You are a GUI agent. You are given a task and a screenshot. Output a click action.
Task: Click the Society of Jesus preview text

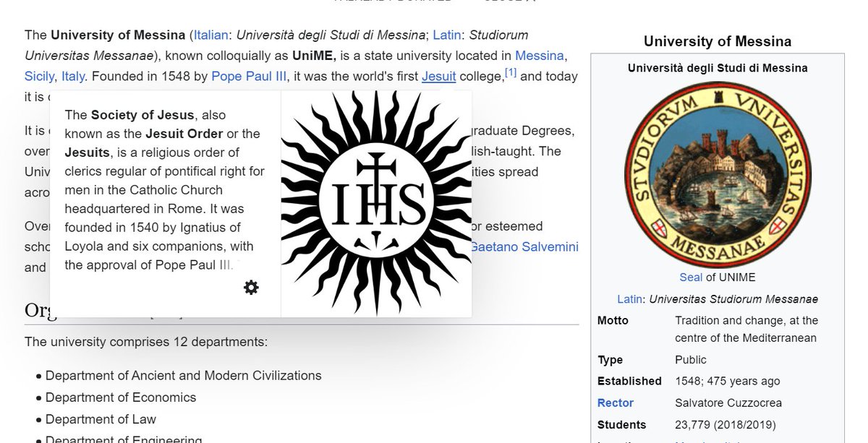[x=165, y=190]
